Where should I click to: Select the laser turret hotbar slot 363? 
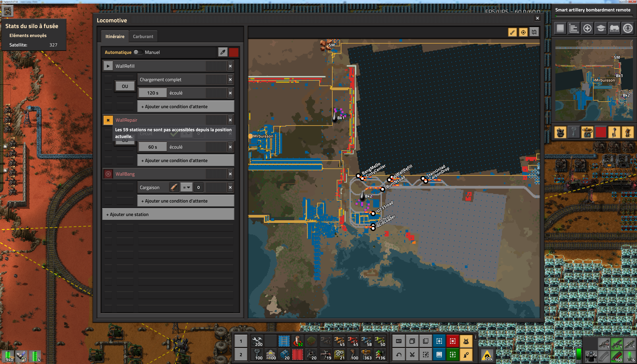[366, 355]
